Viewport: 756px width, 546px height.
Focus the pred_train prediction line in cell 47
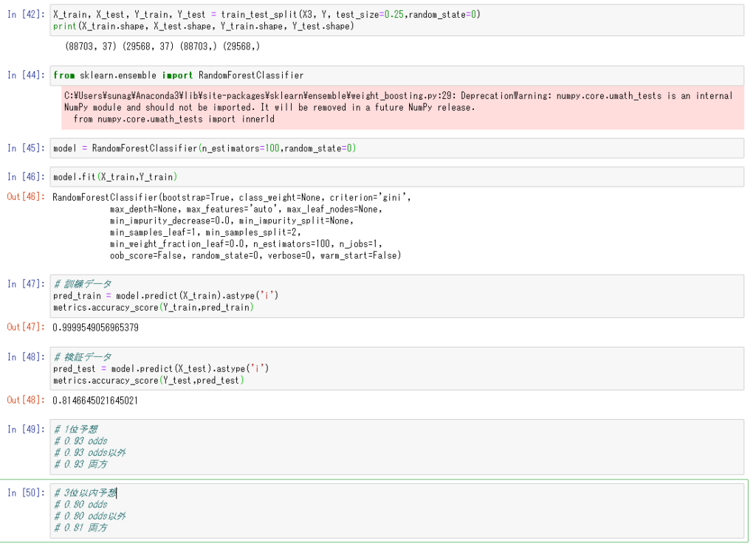[165, 296]
